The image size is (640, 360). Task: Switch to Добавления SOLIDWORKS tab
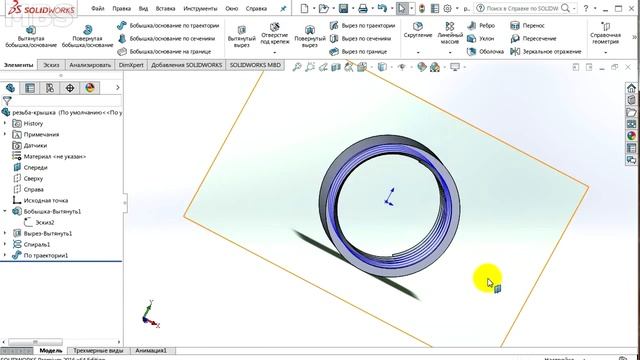[187, 65]
